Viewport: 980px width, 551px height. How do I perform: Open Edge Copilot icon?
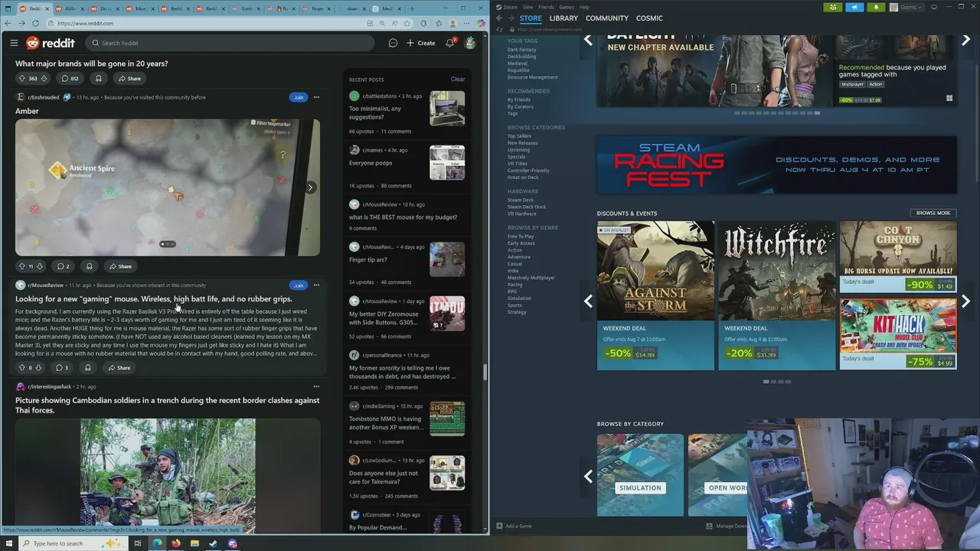(x=480, y=23)
